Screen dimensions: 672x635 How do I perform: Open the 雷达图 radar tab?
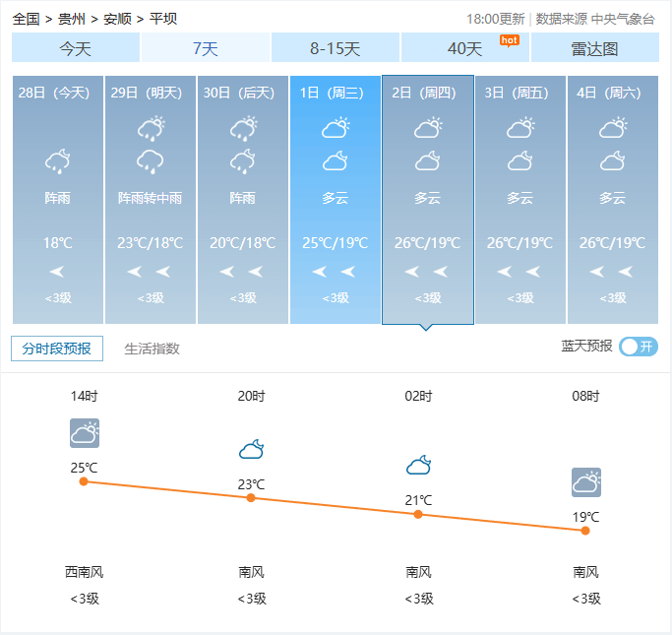click(594, 48)
